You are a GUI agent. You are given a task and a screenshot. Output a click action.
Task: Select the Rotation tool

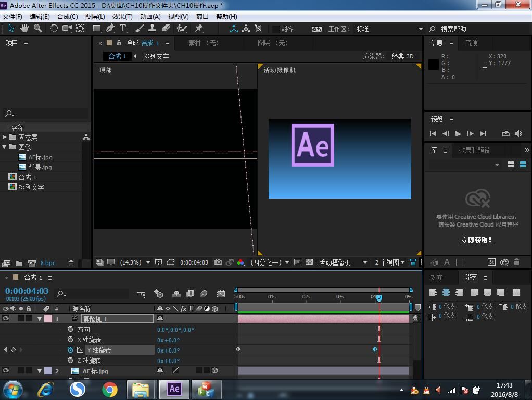point(54,29)
